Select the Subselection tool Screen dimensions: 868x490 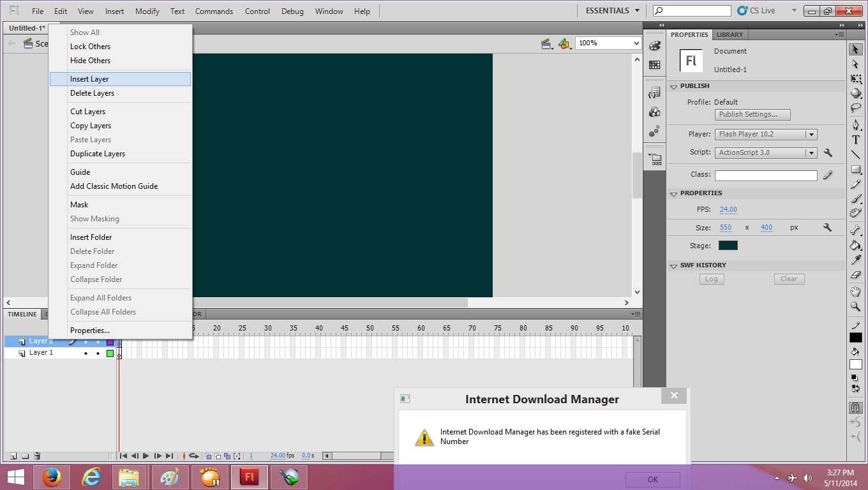pos(856,64)
